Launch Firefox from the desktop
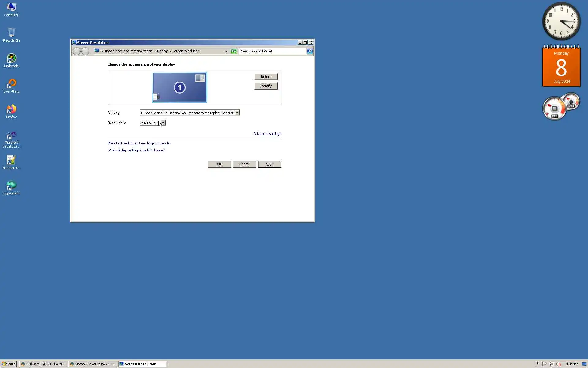Viewport: 588px width, 368px height. [x=11, y=110]
